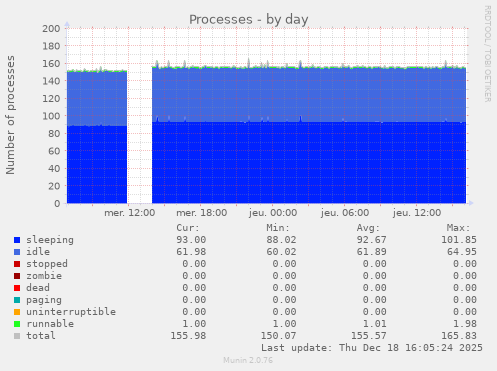Click the 'Min:' column header

[x=278, y=228]
